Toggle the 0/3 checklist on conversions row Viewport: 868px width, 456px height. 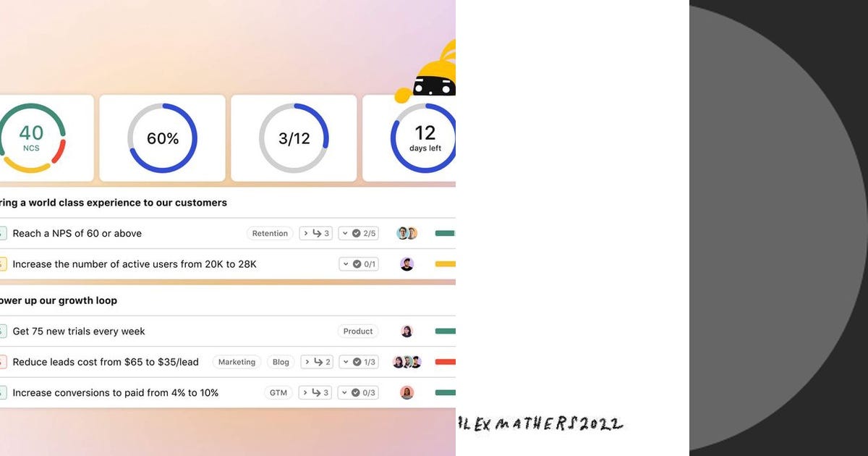tap(359, 392)
